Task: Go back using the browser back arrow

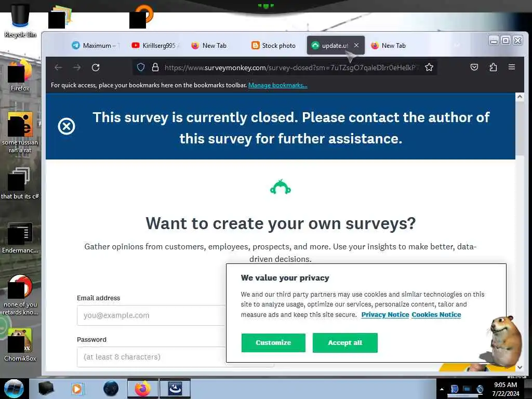Action: pyautogui.click(x=58, y=68)
